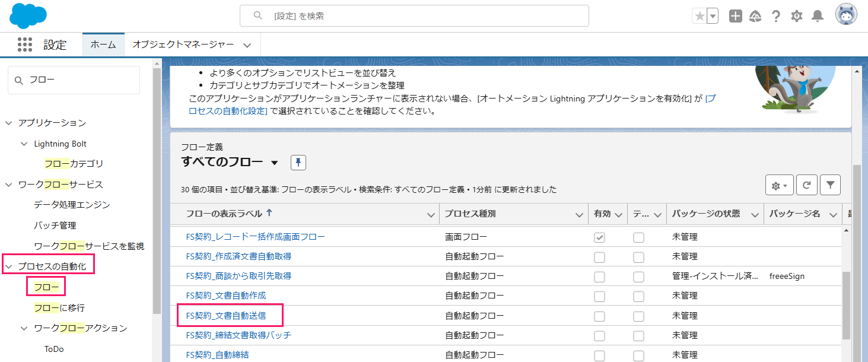Toggle テンプレート checkbox for FS契約_商談から取引先取得
This screenshot has height=362, width=868.
tap(638, 277)
